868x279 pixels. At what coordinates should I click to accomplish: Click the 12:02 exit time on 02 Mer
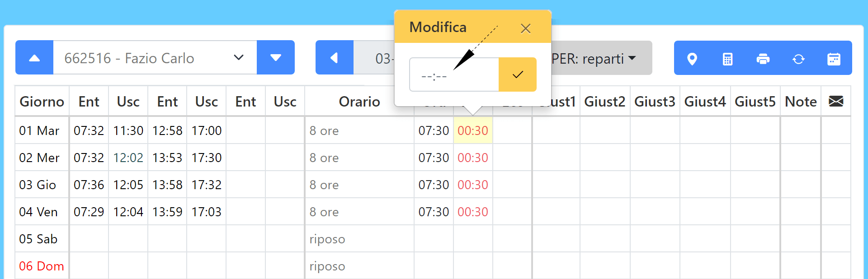(x=128, y=158)
